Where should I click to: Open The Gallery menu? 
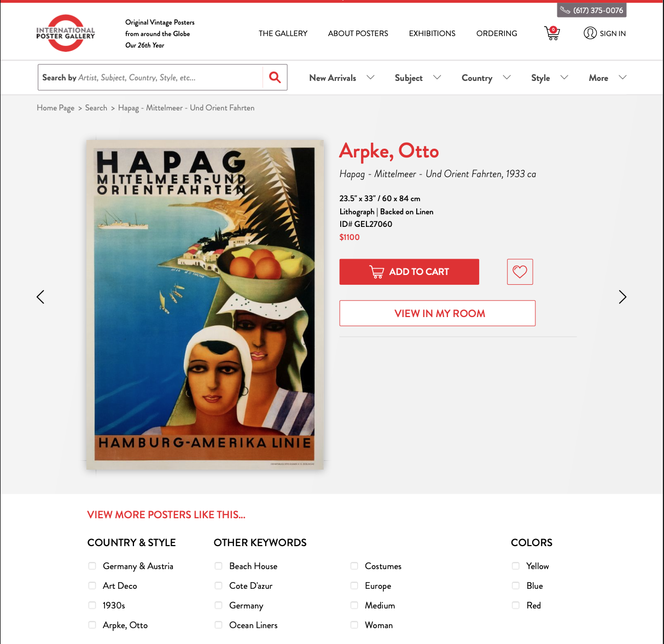[x=283, y=33]
